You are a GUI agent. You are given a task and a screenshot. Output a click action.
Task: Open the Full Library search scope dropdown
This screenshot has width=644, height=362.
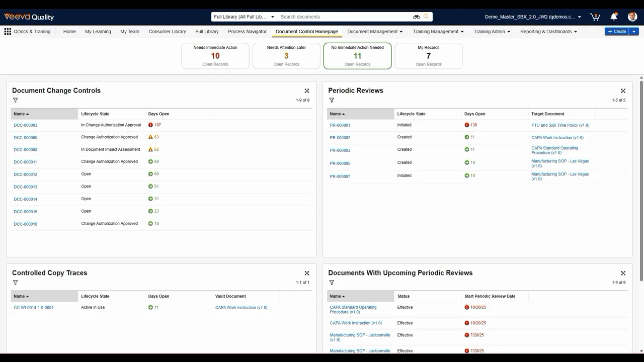(x=244, y=17)
